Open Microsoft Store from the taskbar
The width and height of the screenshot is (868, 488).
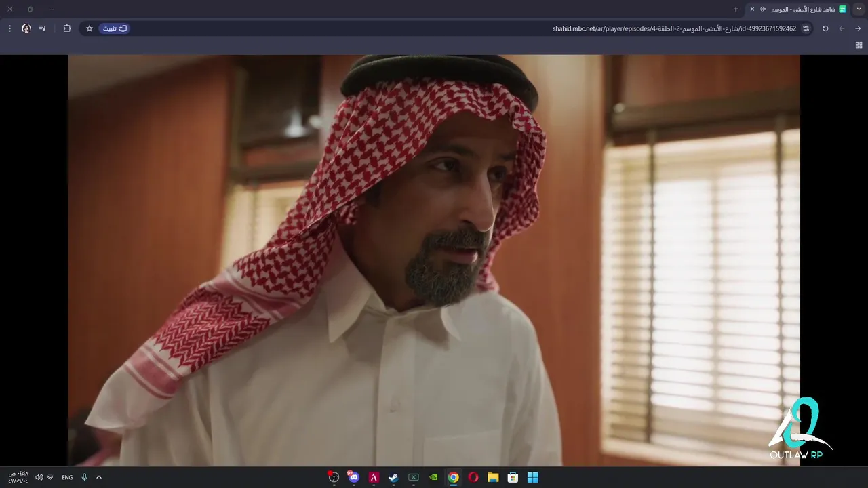pyautogui.click(x=513, y=477)
